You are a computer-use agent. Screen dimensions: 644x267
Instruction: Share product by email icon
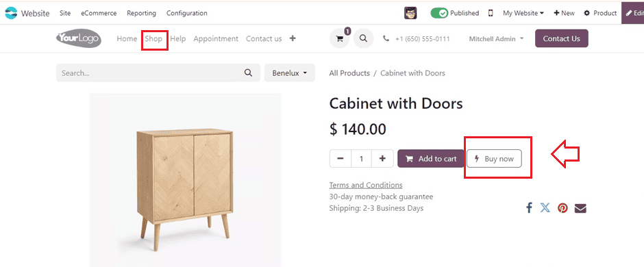pyautogui.click(x=580, y=208)
